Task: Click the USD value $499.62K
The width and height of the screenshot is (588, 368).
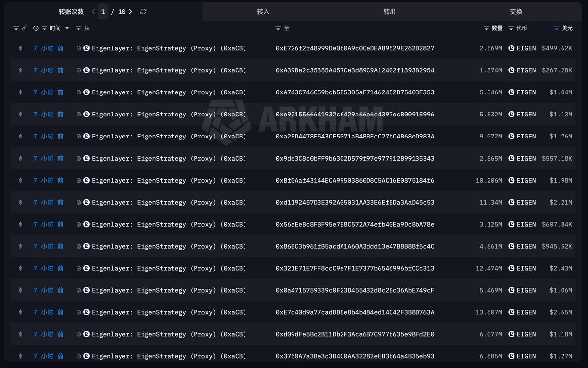Action: click(557, 48)
